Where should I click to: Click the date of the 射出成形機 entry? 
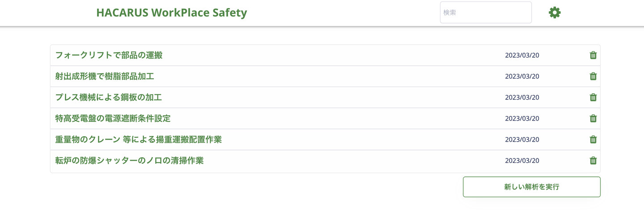click(522, 76)
